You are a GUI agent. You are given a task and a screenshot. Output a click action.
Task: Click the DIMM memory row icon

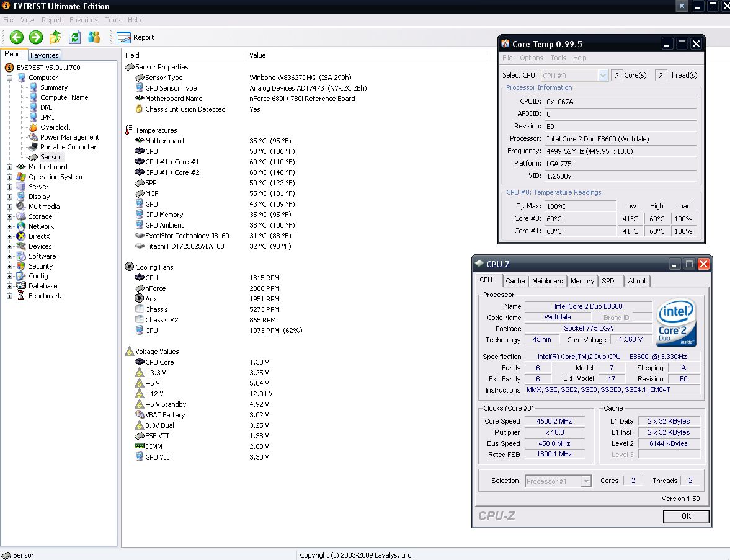point(139,446)
